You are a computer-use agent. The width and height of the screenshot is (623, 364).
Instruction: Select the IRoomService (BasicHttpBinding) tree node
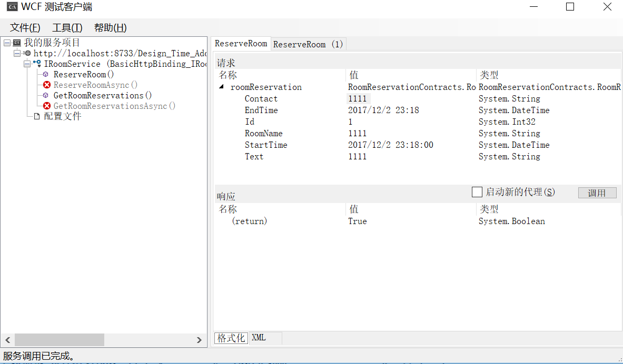125,64
